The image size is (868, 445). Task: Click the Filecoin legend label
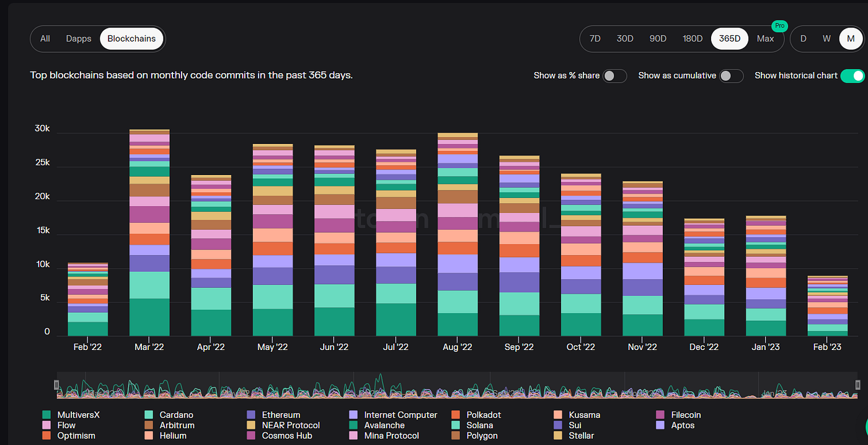[686, 415]
